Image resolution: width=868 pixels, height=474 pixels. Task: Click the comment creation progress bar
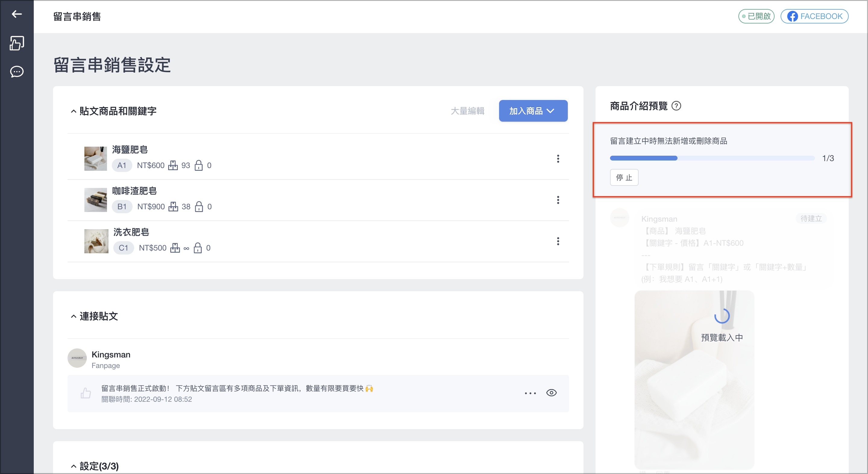point(712,158)
